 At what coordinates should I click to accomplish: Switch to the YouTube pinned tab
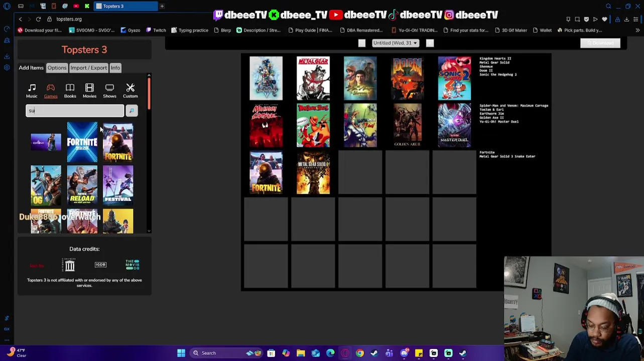[x=76, y=6]
